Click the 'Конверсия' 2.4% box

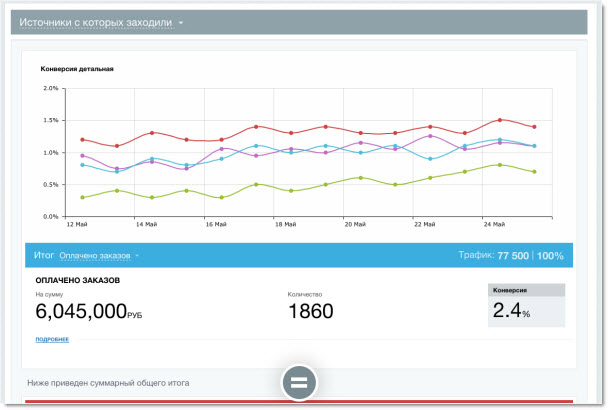click(527, 306)
